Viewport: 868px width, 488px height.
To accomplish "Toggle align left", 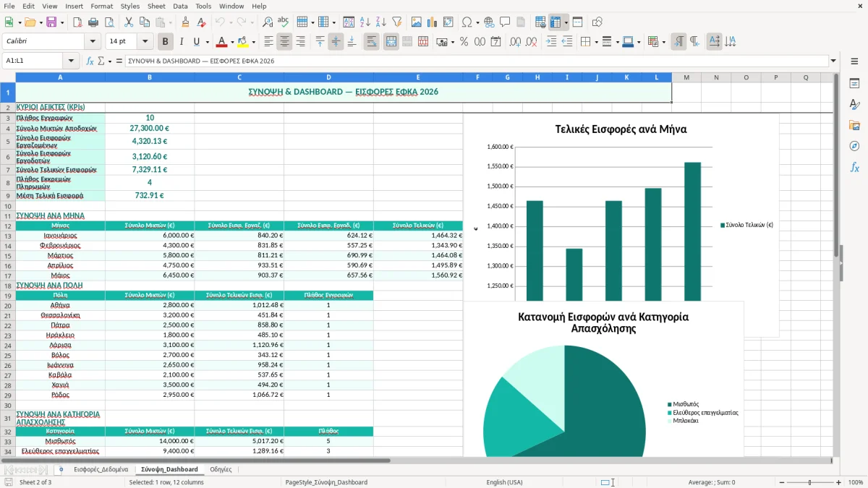I will (x=268, y=42).
